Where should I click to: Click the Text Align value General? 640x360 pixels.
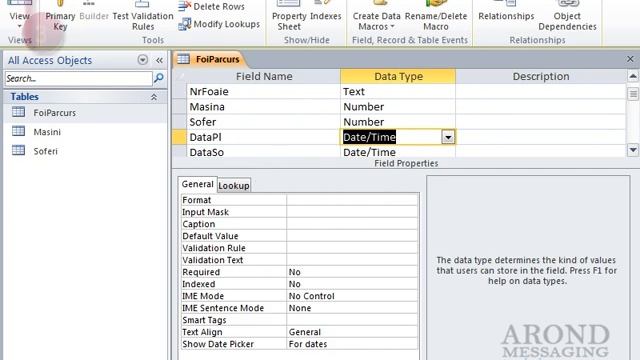pos(352,332)
